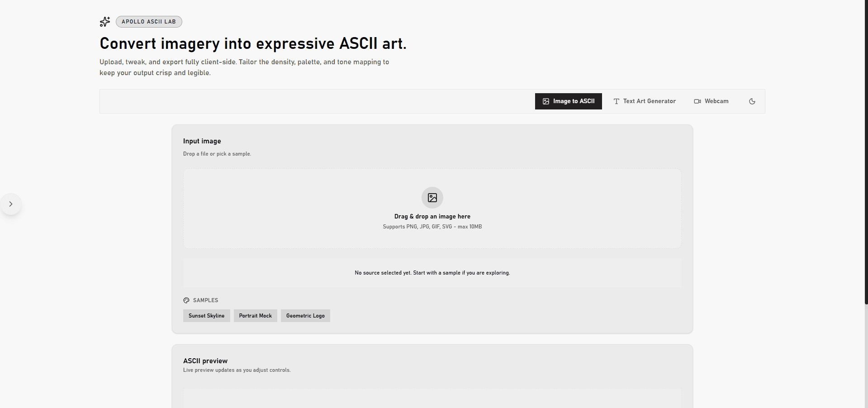This screenshot has width=868, height=408.
Task: Toggle dark mode with the moon icon
Action: click(x=752, y=101)
